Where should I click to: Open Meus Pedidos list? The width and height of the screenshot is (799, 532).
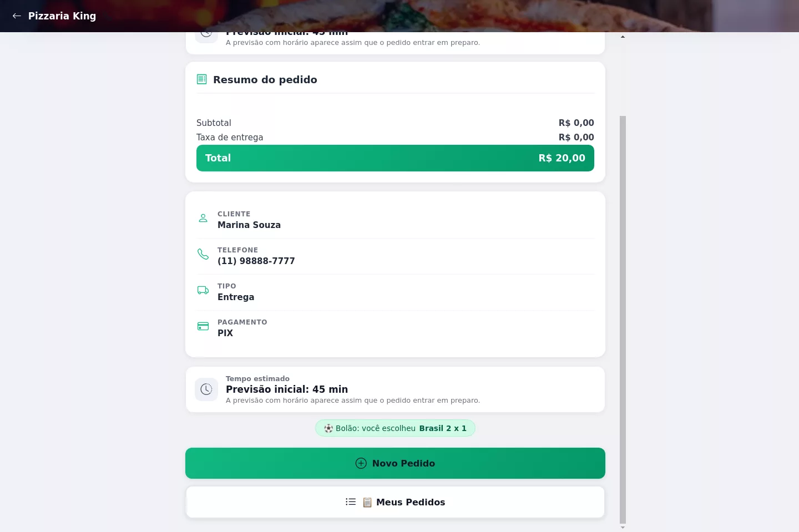tap(395, 502)
